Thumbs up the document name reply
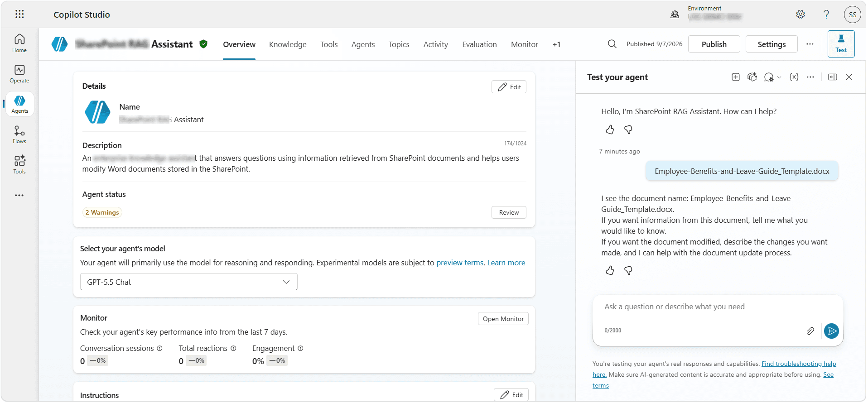This screenshot has height=403, width=868. coord(610,271)
